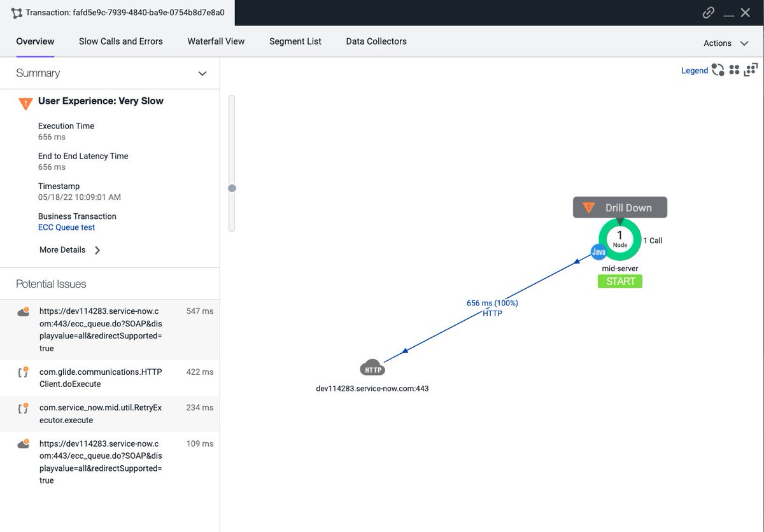Open the ECC Queue test business transaction link
Image resolution: width=764 pixels, height=532 pixels.
(66, 227)
